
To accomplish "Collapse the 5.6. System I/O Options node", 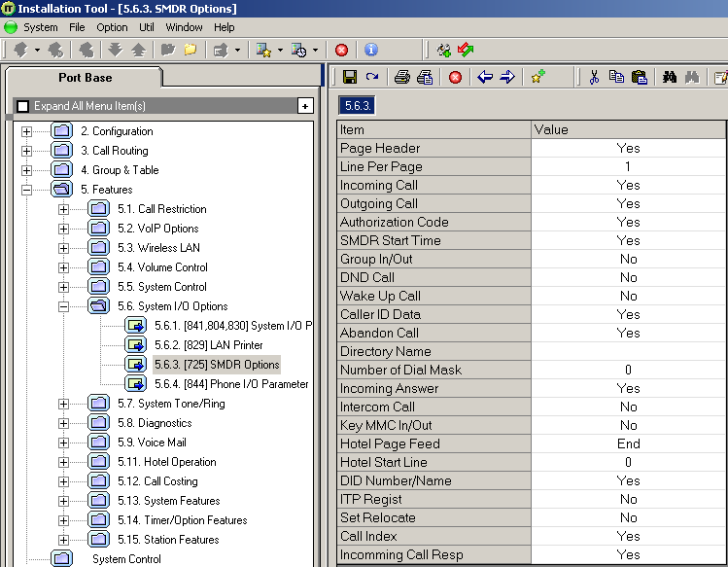I will click(64, 306).
